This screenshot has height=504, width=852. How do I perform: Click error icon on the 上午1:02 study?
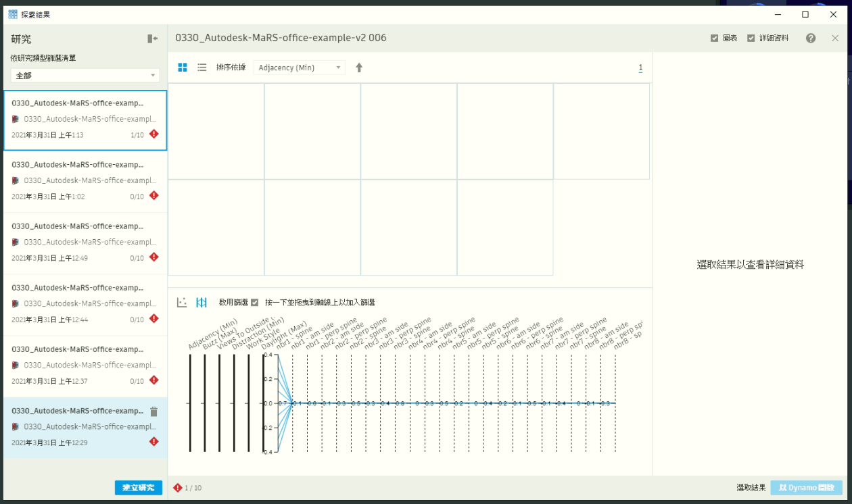(153, 195)
